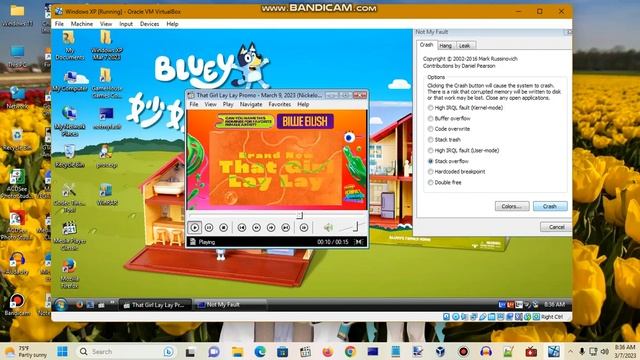
Task: Select Not My Fault taskbar button
Action: tap(230, 305)
